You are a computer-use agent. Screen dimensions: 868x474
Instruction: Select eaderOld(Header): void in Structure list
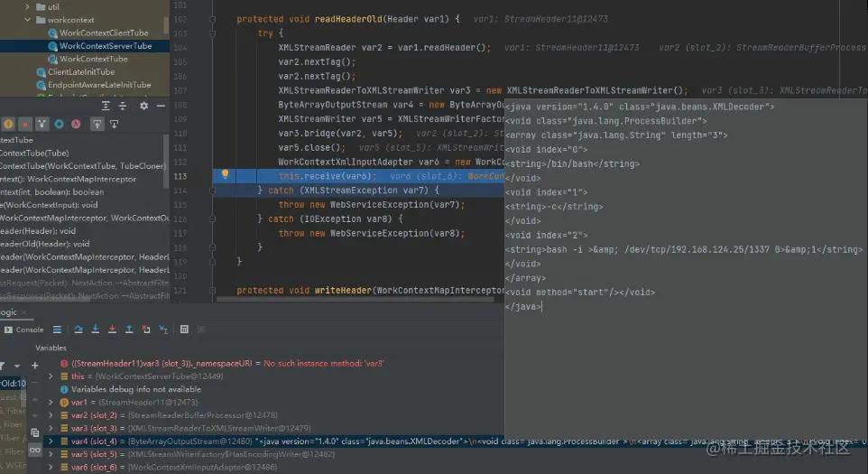[x=45, y=244]
